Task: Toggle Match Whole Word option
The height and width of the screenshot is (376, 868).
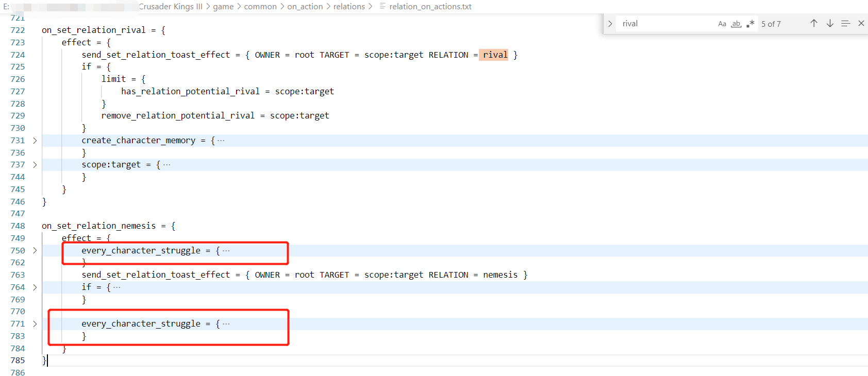Action: pos(736,24)
